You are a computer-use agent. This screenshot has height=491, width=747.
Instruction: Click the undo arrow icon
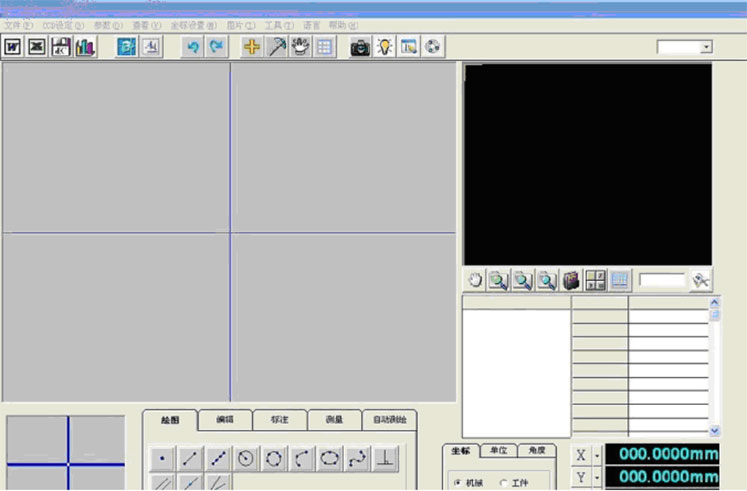(x=192, y=47)
